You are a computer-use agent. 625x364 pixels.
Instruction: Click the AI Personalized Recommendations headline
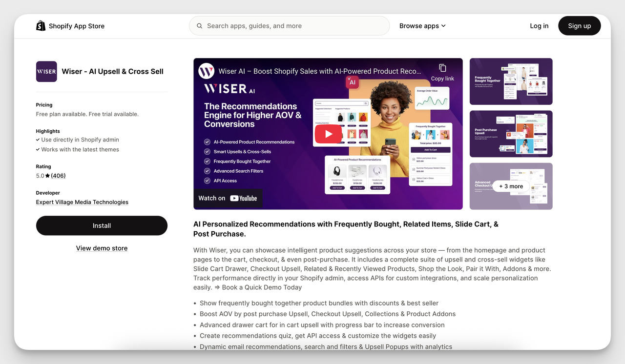(x=346, y=229)
